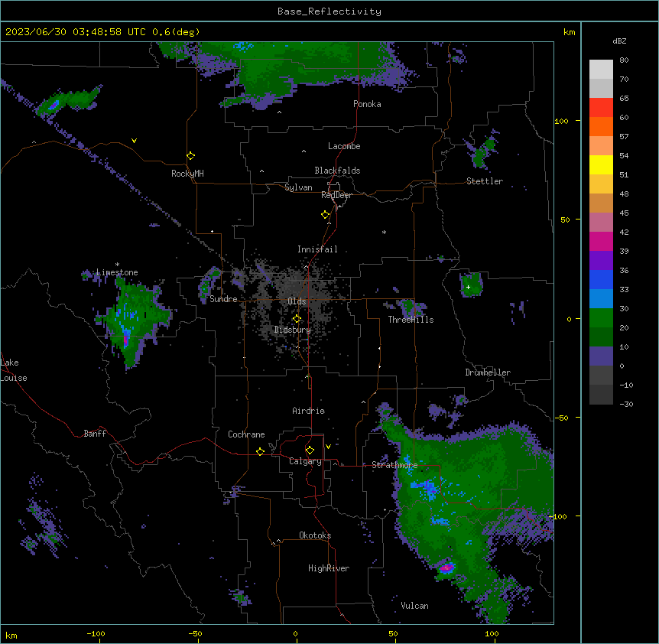Select the royal blue swatch in legend
This screenshot has height=644, width=659.
(x=601, y=279)
